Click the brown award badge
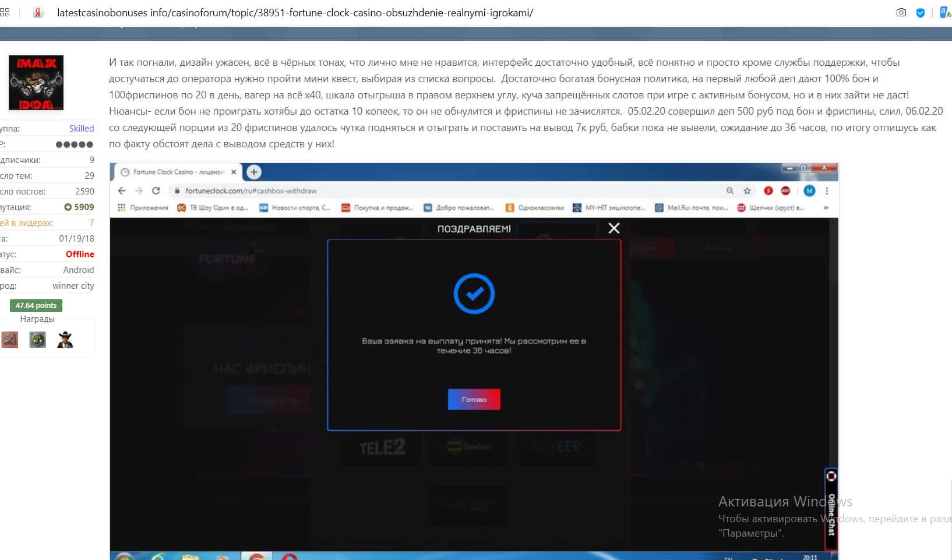 coord(9,339)
